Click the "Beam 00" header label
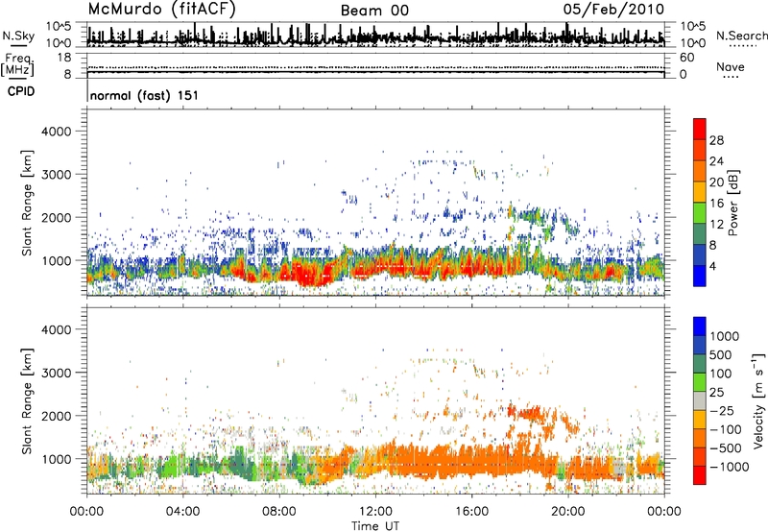This screenshot has width=768, height=532. 374,11
